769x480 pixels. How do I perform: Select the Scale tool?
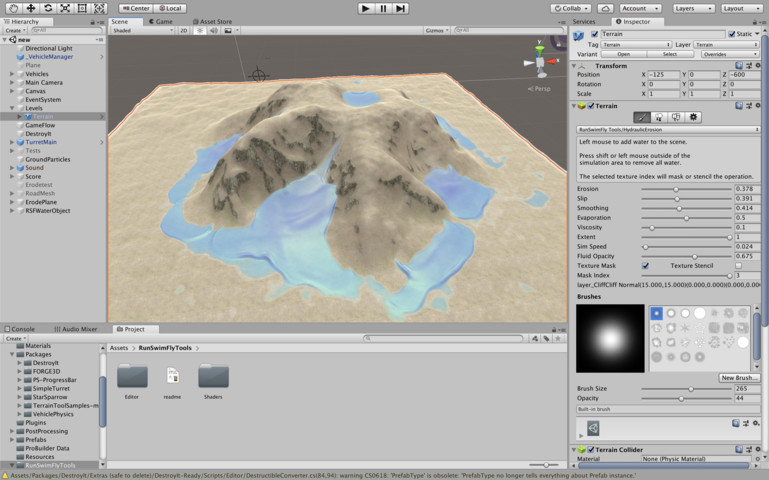pos(65,8)
